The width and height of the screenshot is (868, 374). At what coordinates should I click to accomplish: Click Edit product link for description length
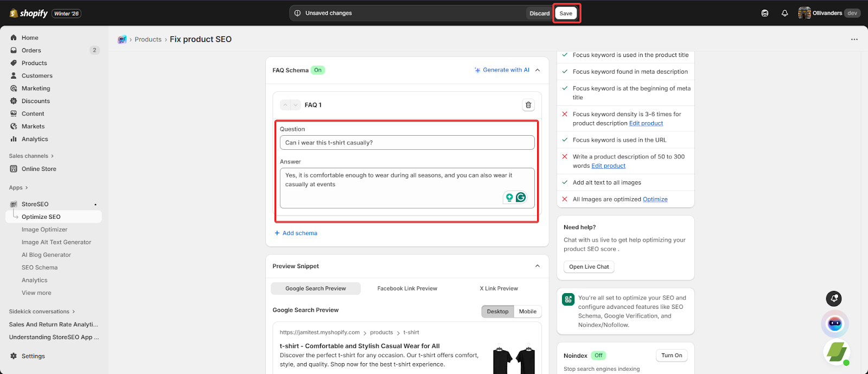609,166
